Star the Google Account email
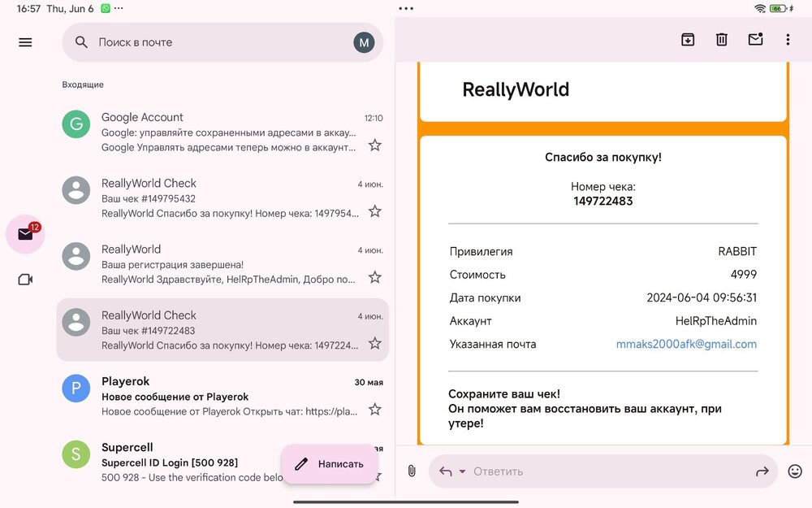Viewport: 812px width, 508px height. tap(375, 145)
